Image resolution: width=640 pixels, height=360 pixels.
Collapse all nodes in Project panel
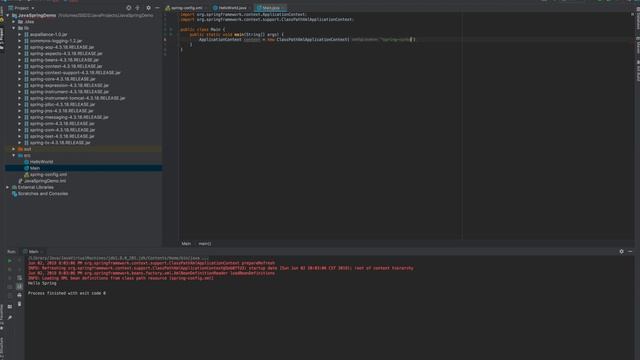pos(138,8)
